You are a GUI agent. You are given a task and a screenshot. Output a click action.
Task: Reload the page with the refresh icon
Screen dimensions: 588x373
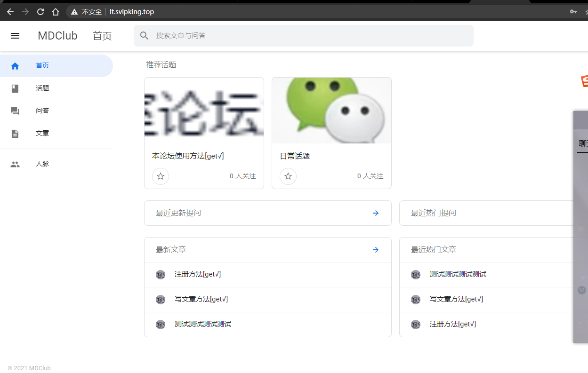40,12
